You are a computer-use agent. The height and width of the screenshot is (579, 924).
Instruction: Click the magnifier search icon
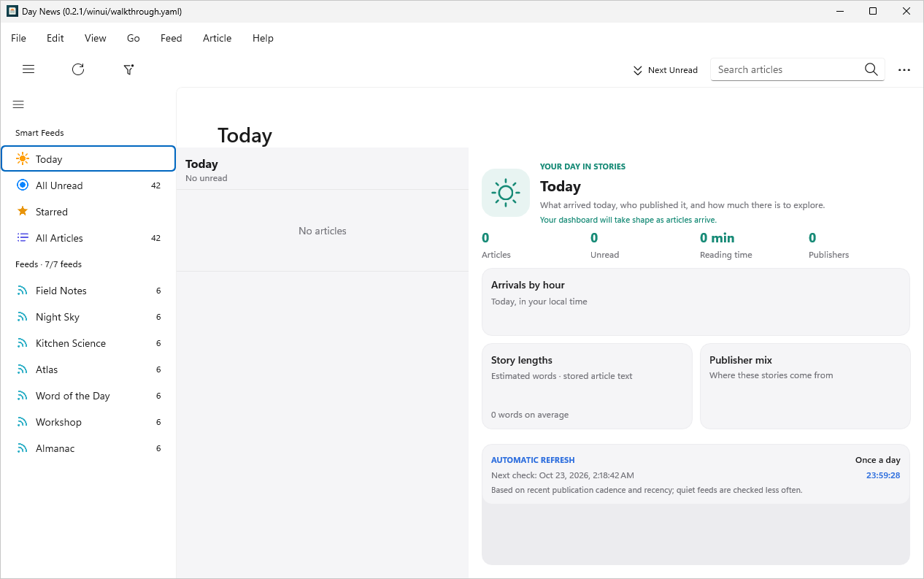(x=871, y=69)
